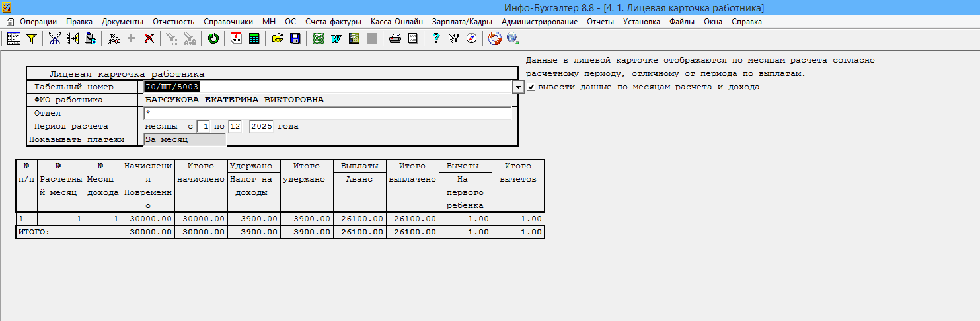Click the Отдел input field
The height and width of the screenshot is (321, 980).
pos(327,113)
